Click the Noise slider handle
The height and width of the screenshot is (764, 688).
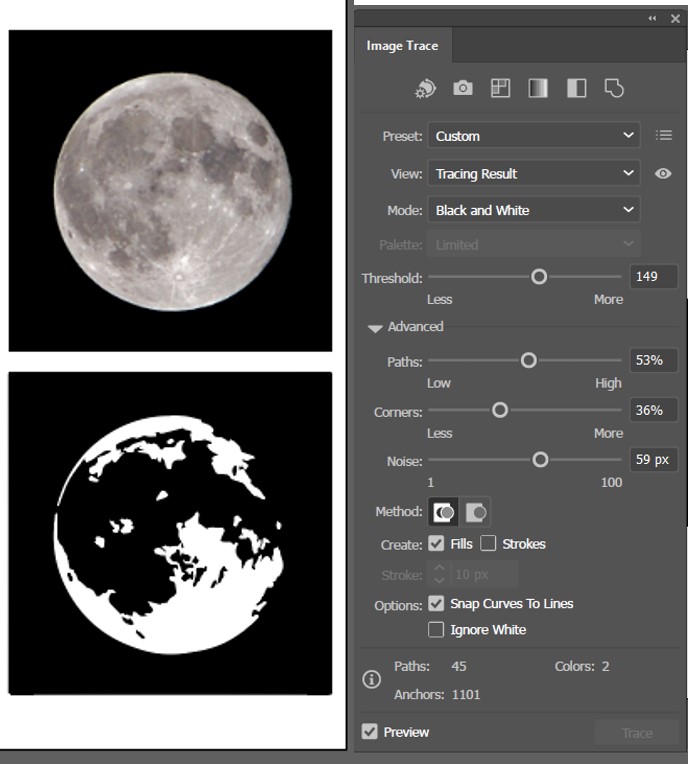tap(540, 459)
